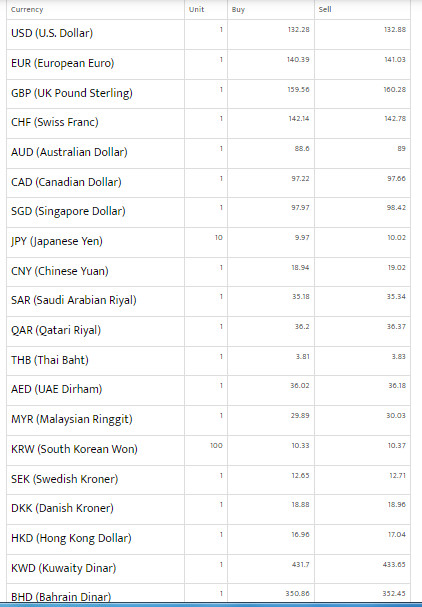Click the Currency column header
Image resolution: width=422 pixels, height=607 pixels.
pyautogui.click(x=27, y=10)
